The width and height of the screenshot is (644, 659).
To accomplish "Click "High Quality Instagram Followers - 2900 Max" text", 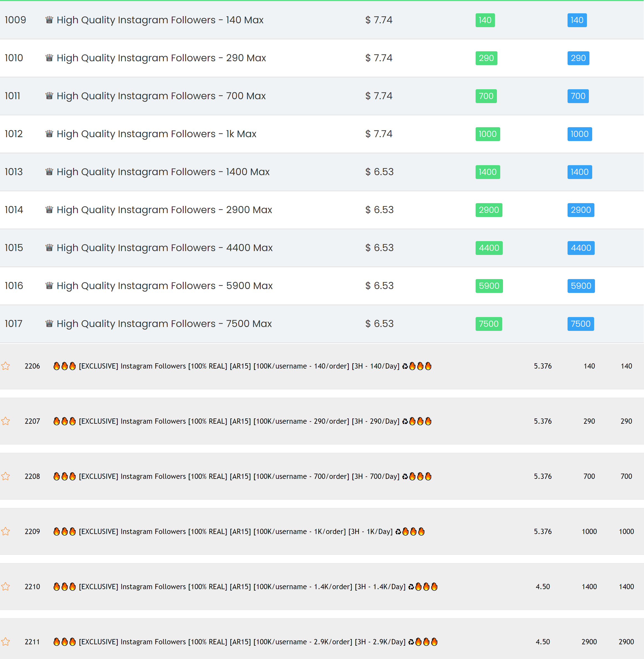I will pyautogui.click(x=164, y=210).
